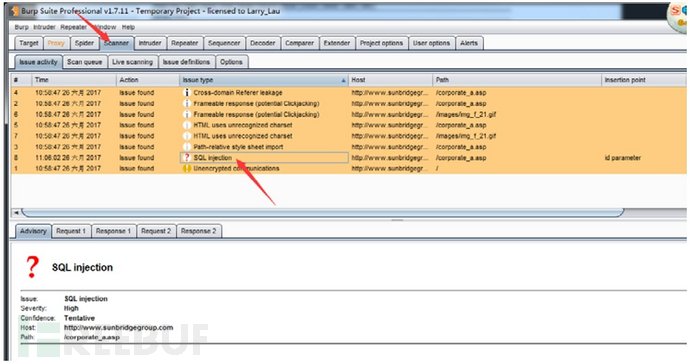Switch to the Intruder tool tab
Screen dimensions: 690x364
[150, 43]
